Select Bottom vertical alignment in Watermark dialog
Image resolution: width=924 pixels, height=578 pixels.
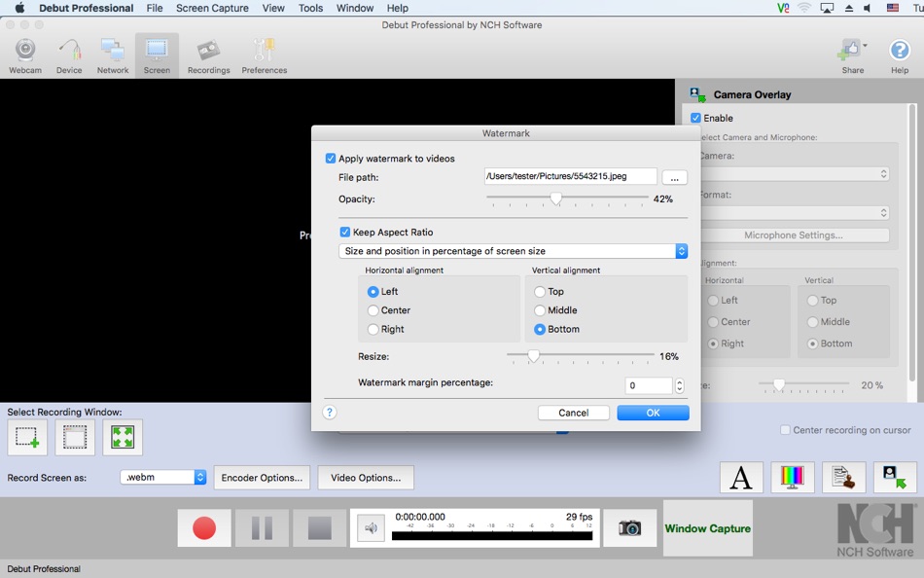coord(540,329)
